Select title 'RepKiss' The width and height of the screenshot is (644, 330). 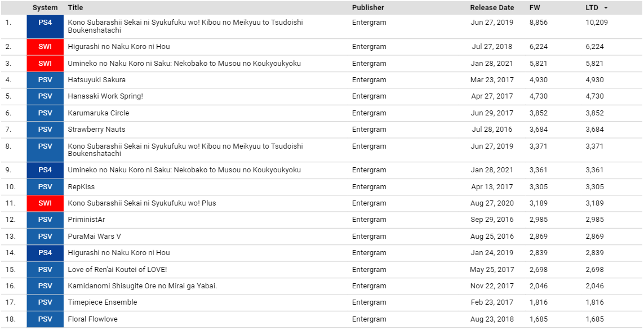tap(81, 187)
